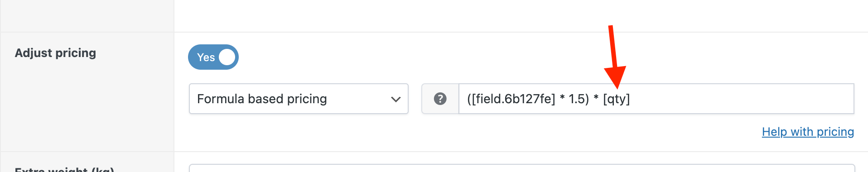Focus the Extra weight input box at the bottom

(x=522, y=168)
